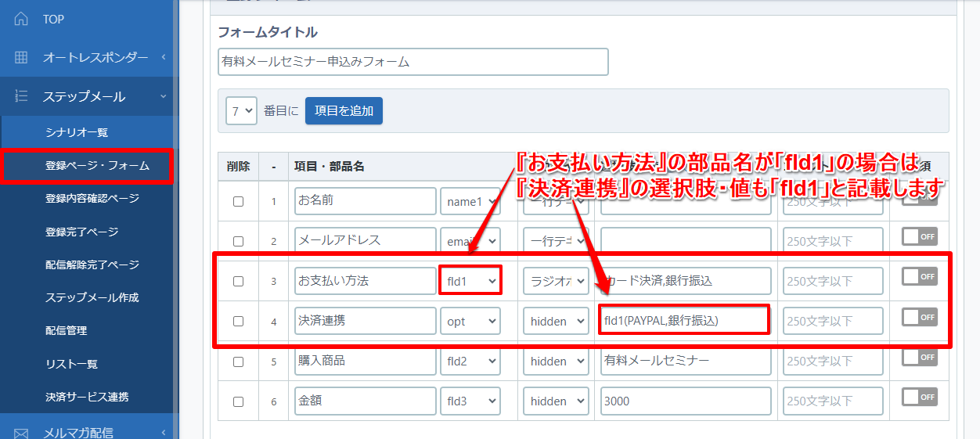
Task: Click the メルマガ配信 envelope icon
Action: [22, 432]
